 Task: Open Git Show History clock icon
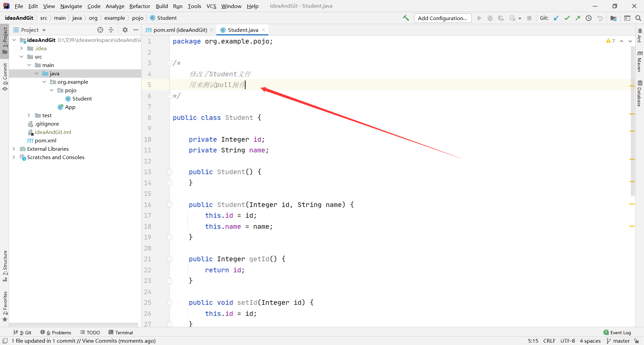[x=589, y=18]
